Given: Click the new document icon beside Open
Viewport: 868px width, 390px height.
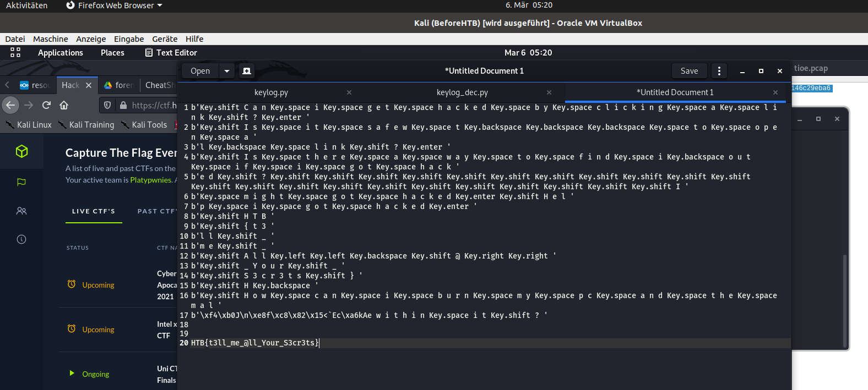Looking at the screenshot, I should coord(247,71).
